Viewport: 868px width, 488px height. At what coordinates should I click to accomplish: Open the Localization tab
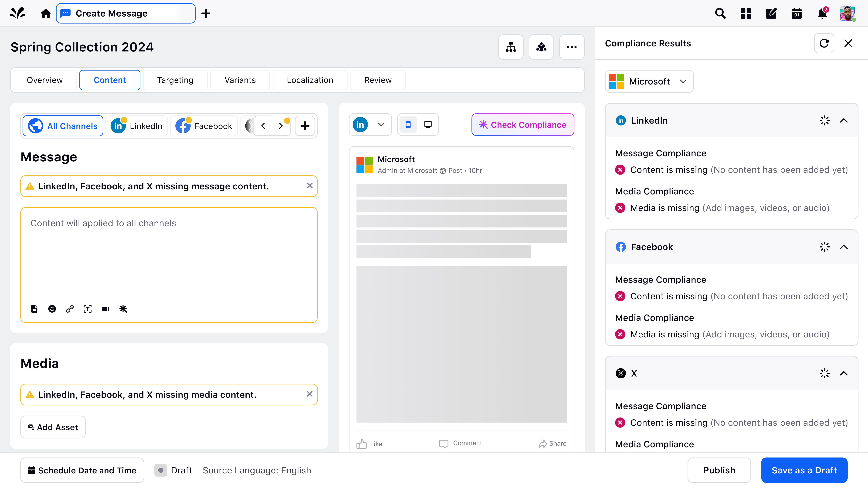[310, 80]
